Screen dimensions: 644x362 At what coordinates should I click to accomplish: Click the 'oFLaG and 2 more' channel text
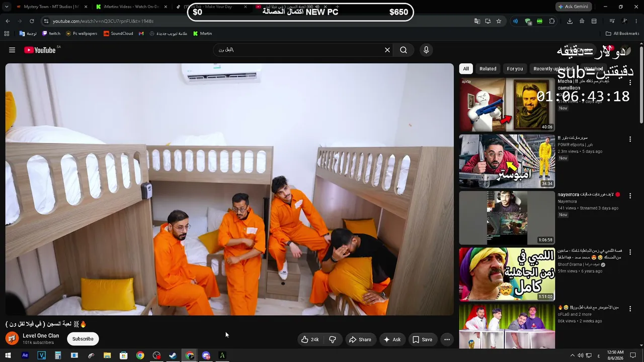575,314
